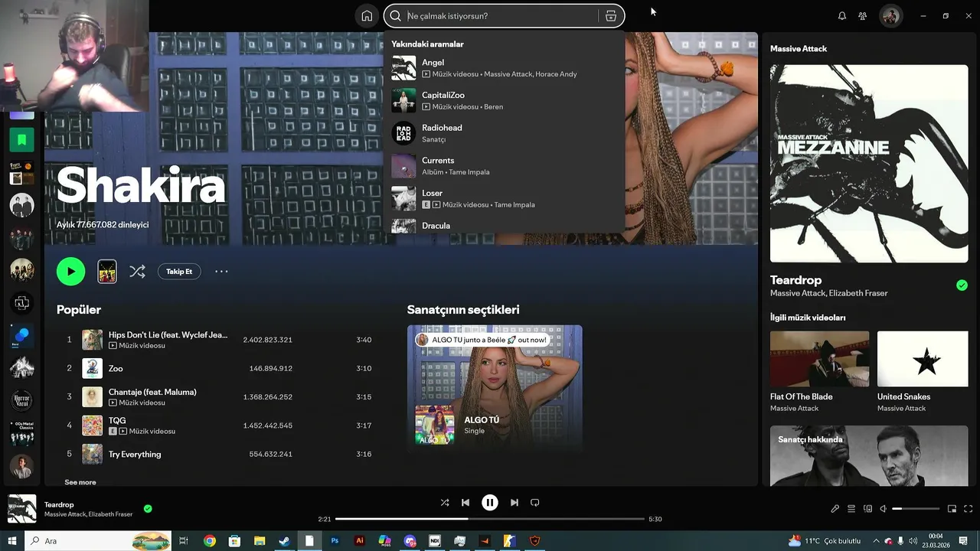Screen dimensions: 980x551
Task: Select Currents album from recent searches
Action: (504, 166)
